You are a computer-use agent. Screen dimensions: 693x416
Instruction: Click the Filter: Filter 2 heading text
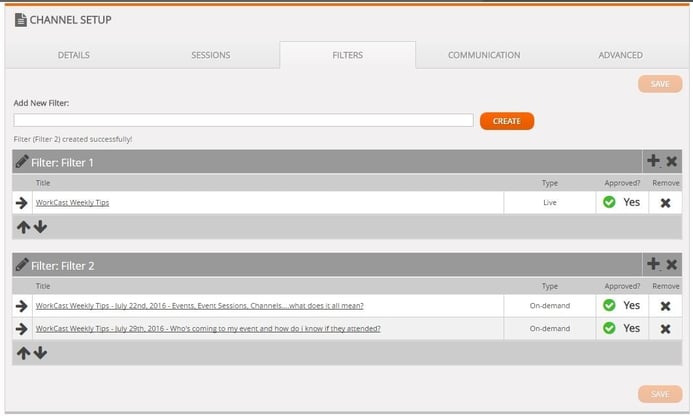tap(63, 266)
